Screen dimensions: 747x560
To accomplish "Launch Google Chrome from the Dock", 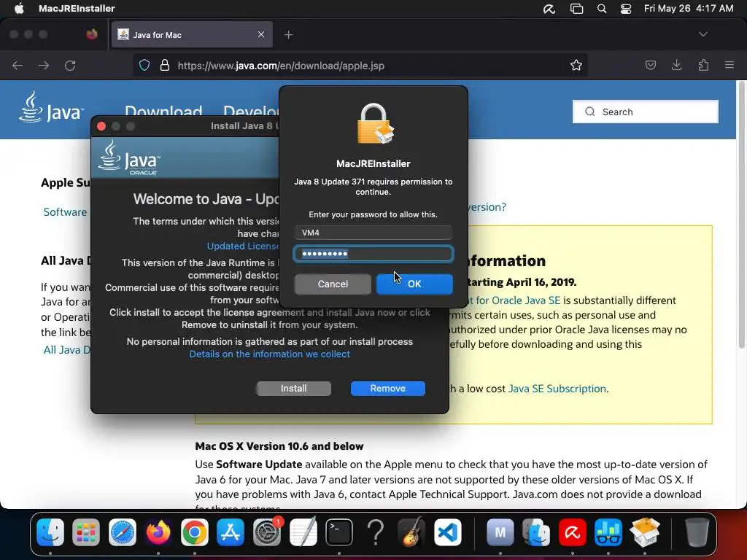I will pyautogui.click(x=194, y=532).
